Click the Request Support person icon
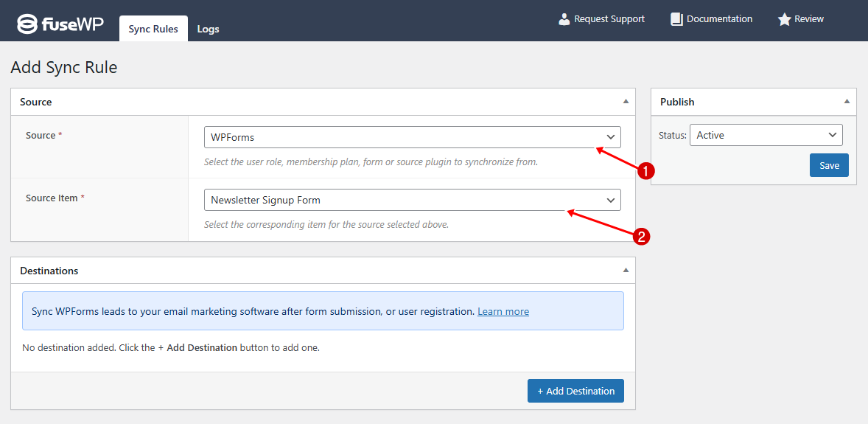Image resolution: width=868 pixels, height=424 pixels. [564, 19]
